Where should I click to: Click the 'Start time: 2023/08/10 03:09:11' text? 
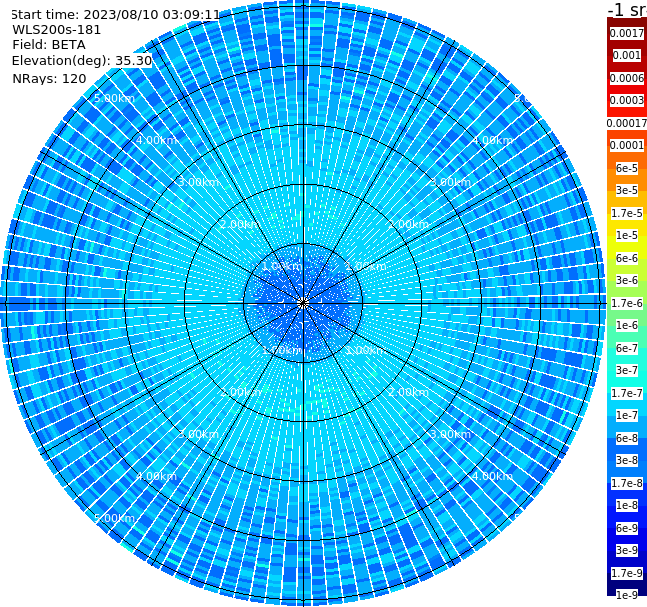tap(116, 15)
